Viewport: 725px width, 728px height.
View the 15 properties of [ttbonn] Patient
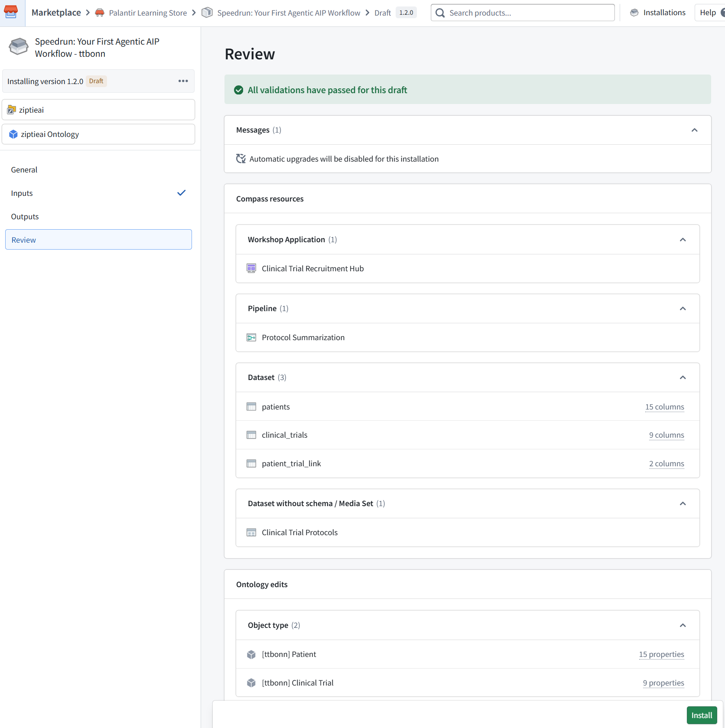(x=661, y=654)
